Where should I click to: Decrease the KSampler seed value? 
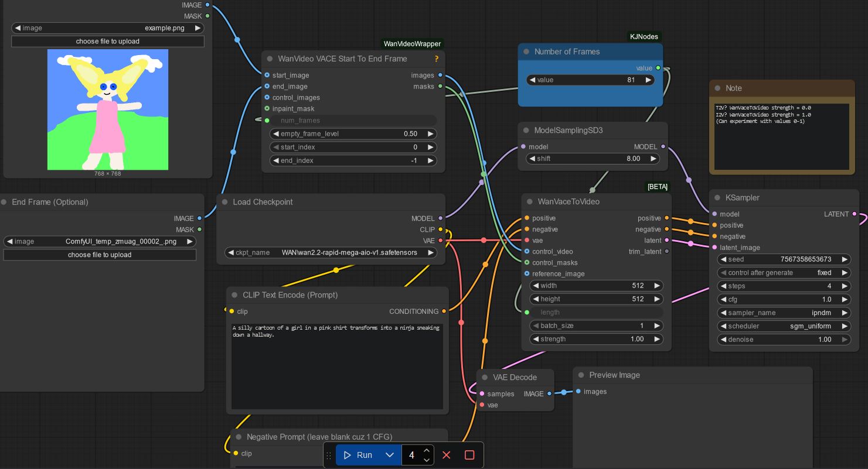(x=724, y=259)
